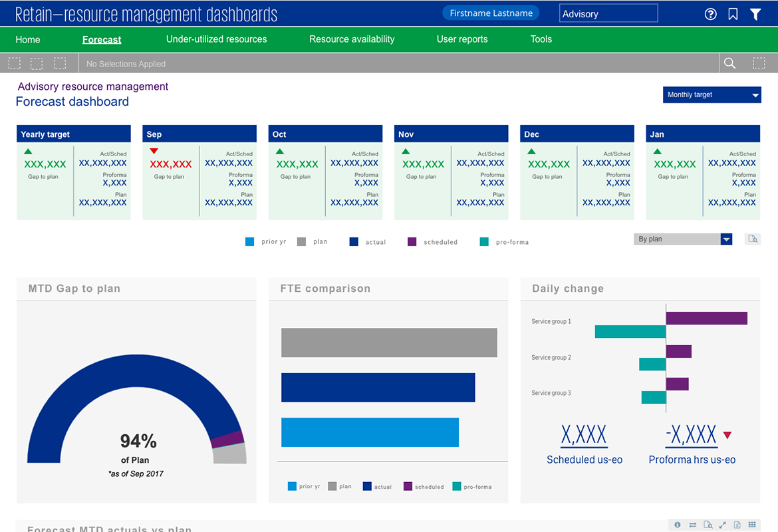Click MTD Gap to plan panel title
The image size is (778, 532).
(74, 289)
